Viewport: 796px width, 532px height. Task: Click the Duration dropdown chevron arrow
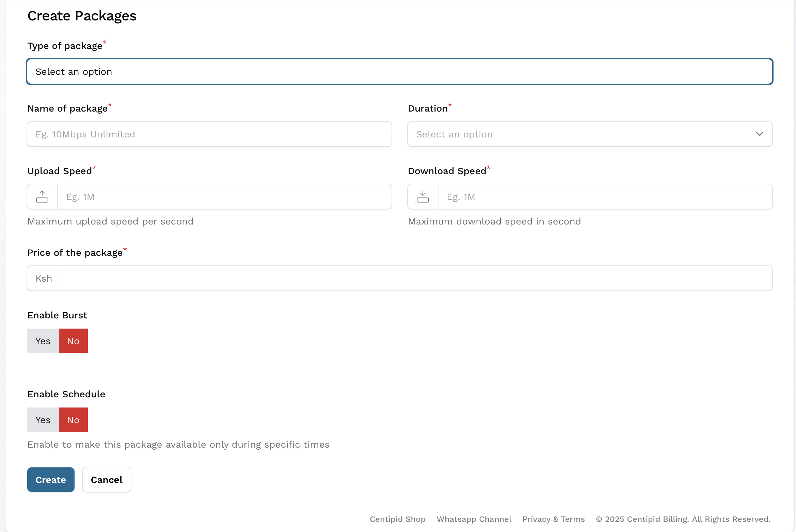[759, 134]
